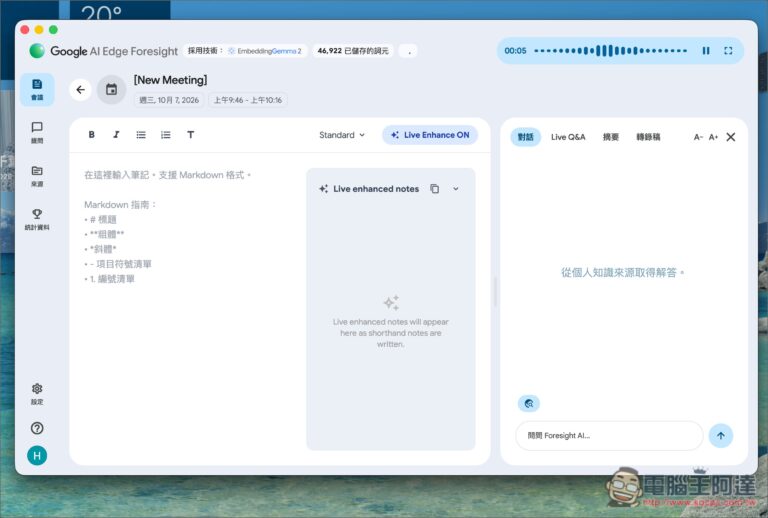This screenshot has height=518, width=768.
Task: Click the recording audio waveform
Action: (x=610, y=51)
